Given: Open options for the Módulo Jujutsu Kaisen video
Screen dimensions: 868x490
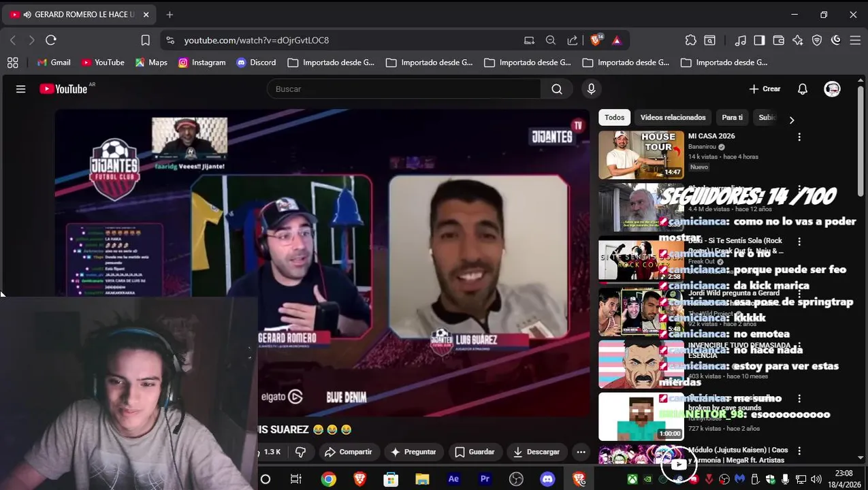Looking at the screenshot, I should pyautogui.click(x=799, y=451).
